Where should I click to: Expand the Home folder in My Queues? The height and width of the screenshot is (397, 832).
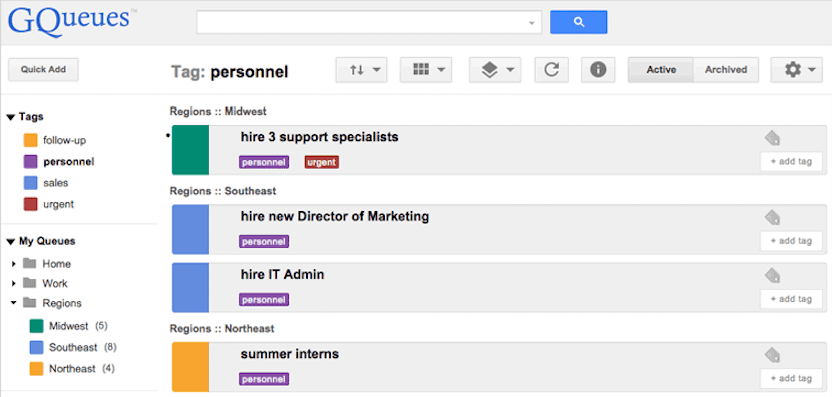(x=14, y=263)
